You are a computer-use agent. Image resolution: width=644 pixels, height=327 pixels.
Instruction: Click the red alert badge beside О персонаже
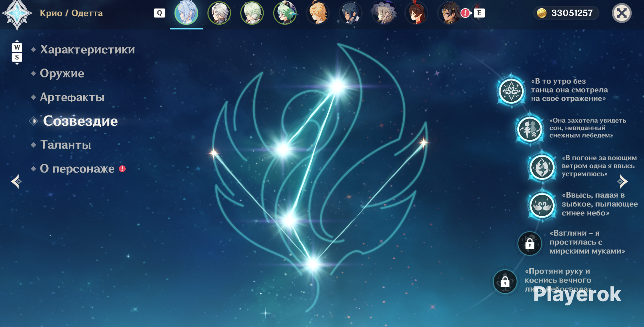122,169
